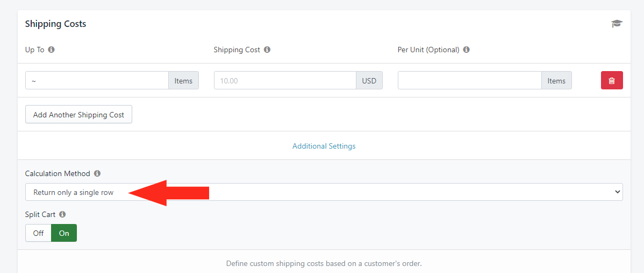Click the dropdown chevron on Calculation Method

pyautogui.click(x=617, y=192)
